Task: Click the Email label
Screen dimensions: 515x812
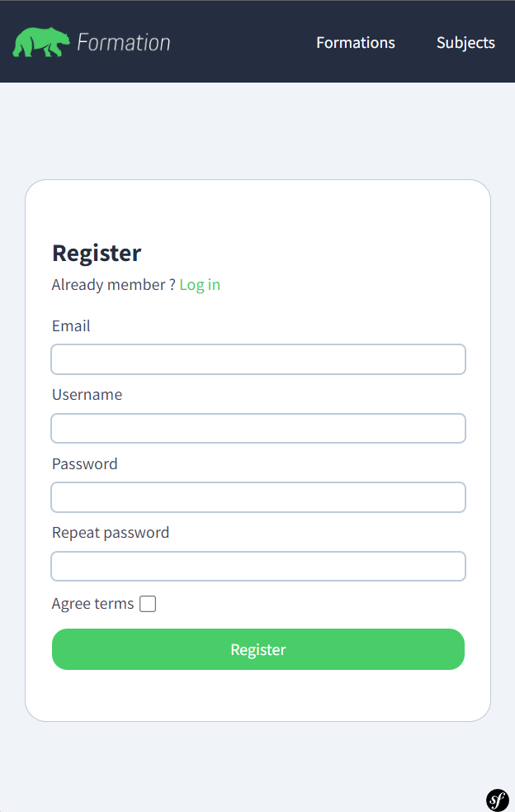Action: click(x=71, y=325)
